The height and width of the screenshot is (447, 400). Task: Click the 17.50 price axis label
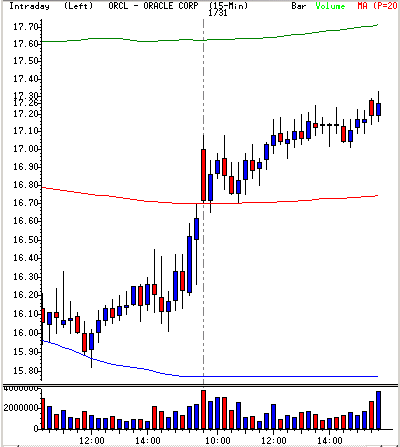27,61
